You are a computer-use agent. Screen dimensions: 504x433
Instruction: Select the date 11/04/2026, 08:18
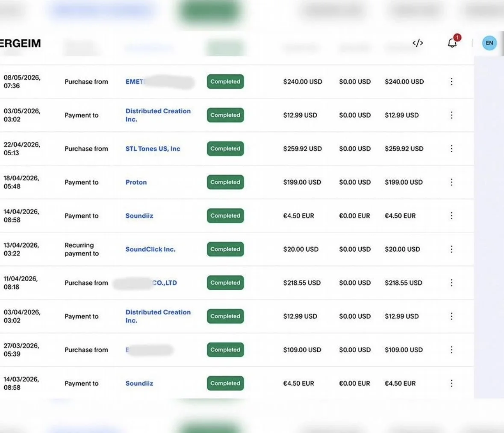[21, 283]
